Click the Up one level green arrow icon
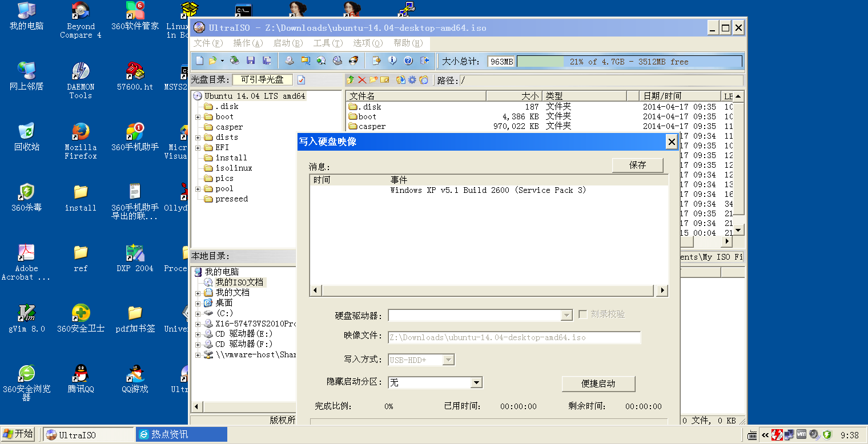868x444 pixels. tap(351, 80)
